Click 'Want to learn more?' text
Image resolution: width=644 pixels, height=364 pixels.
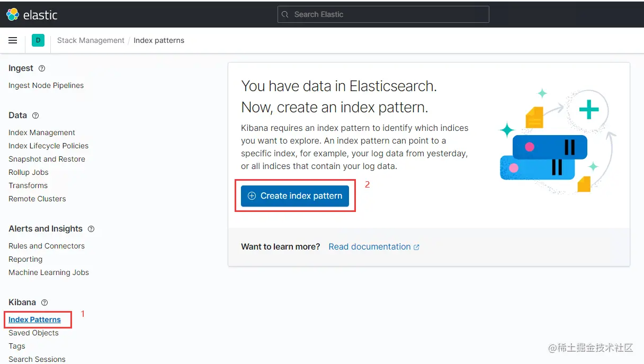coord(281,247)
